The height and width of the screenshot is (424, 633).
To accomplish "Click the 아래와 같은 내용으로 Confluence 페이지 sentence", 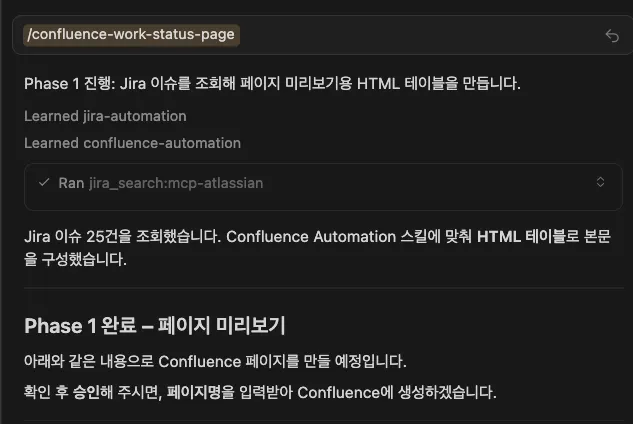I will [215, 361].
